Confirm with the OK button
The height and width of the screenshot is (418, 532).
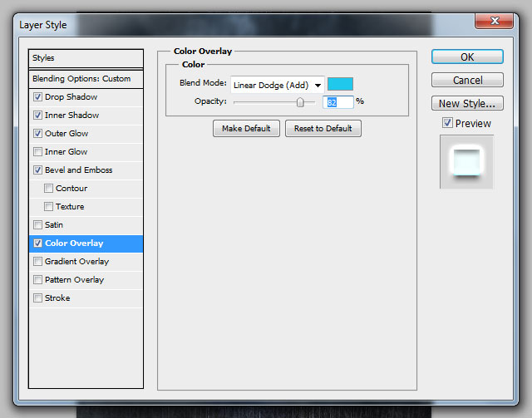point(467,57)
